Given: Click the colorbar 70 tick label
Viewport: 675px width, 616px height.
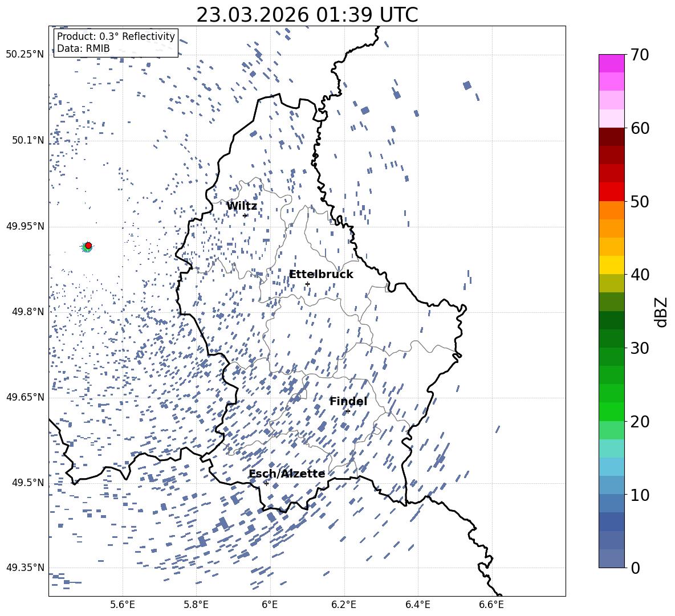Looking at the screenshot, I should (x=640, y=55).
